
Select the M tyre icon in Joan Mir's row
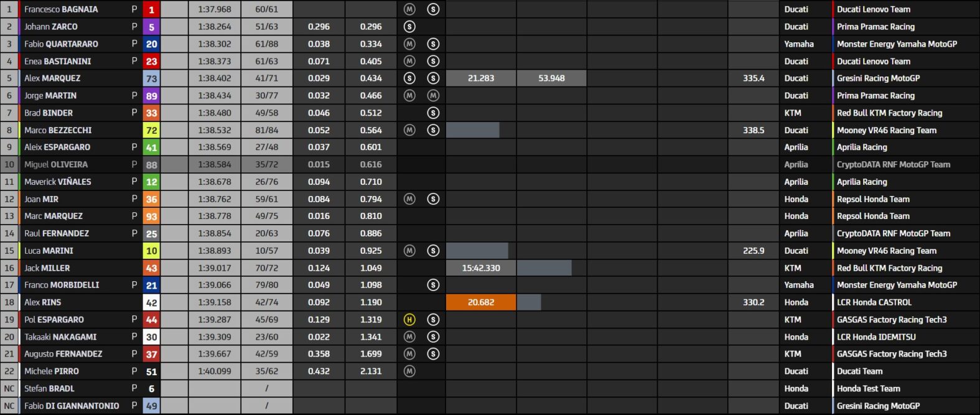click(409, 199)
